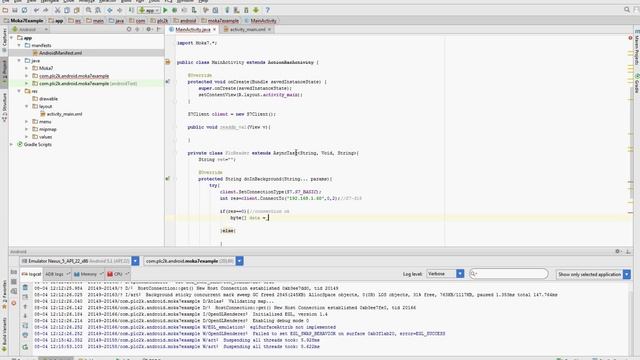Click the red error indicator in editor margin

630,38
